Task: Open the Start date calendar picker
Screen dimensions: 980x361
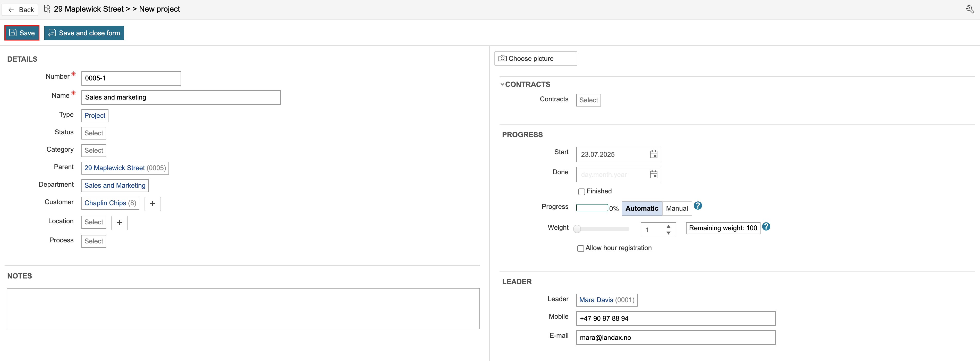Action: [653, 154]
